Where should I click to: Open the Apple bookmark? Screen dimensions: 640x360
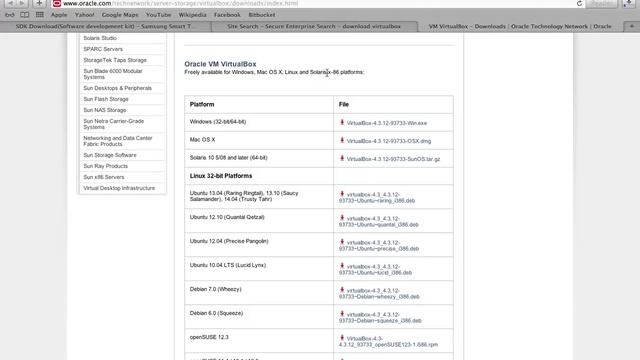59,15
